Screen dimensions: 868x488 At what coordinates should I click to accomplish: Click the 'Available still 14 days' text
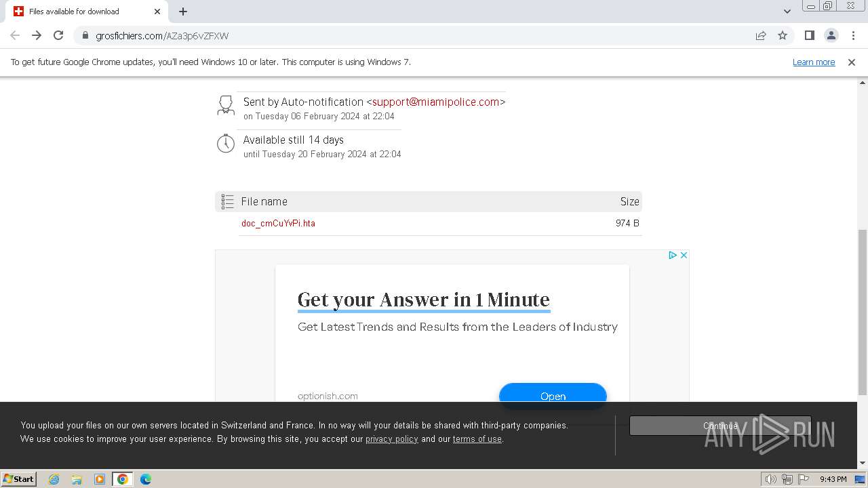[x=294, y=140]
